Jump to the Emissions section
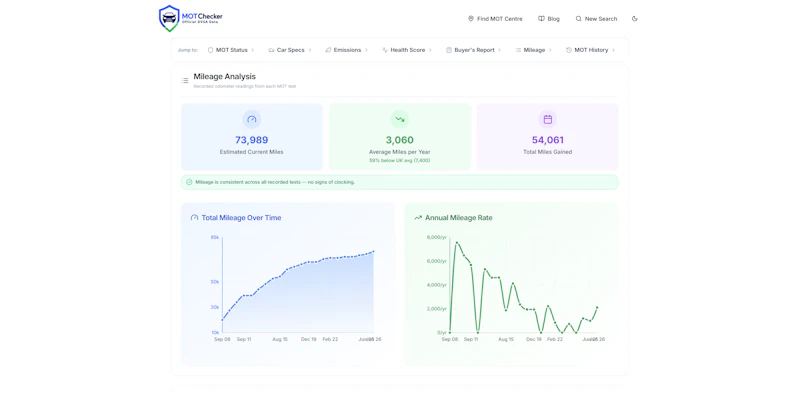 pos(346,50)
